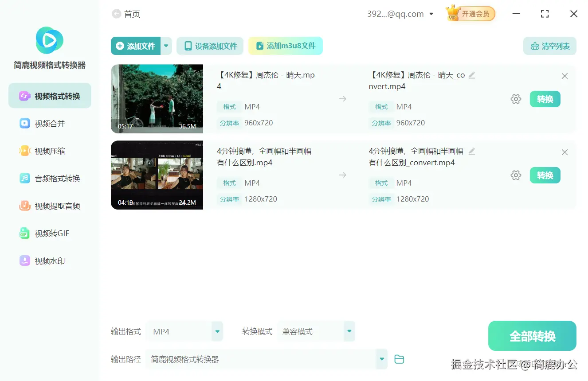The image size is (588, 381).
Task: Open the 全画幅和半画幅 video thumbnail
Action: [157, 175]
